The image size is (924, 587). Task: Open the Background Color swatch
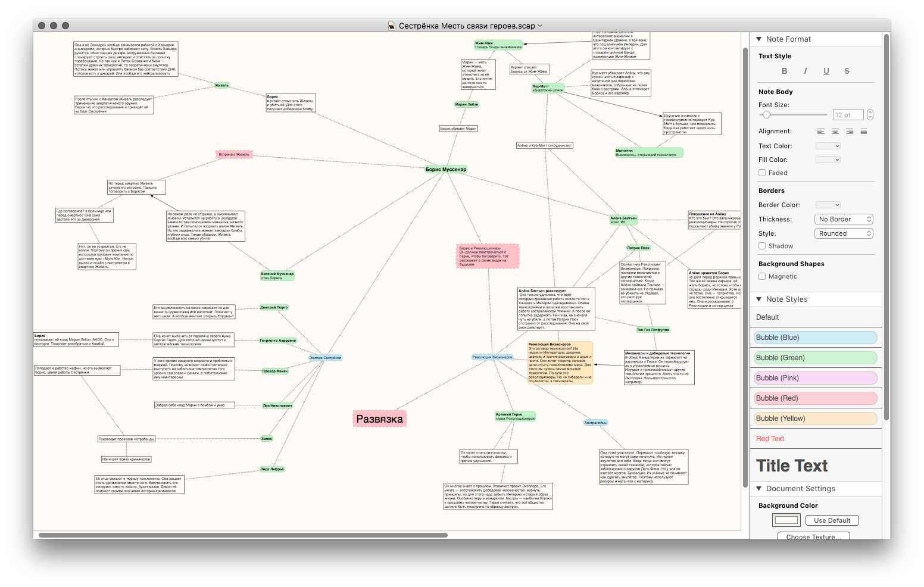click(786, 520)
